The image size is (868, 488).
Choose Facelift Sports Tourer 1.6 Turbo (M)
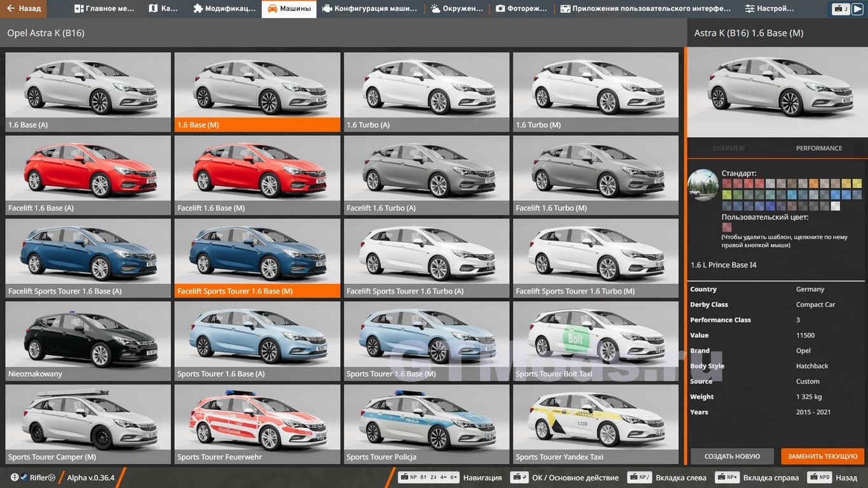click(x=595, y=258)
